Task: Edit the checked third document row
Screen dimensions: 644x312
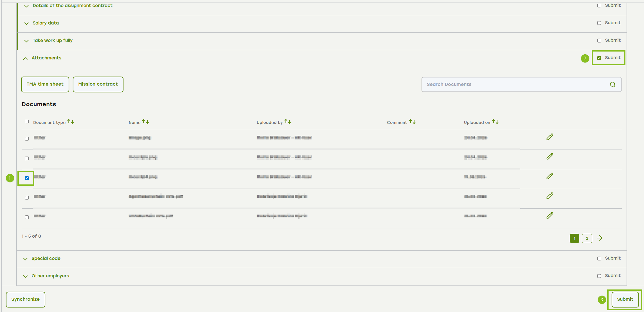Action: click(x=550, y=176)
